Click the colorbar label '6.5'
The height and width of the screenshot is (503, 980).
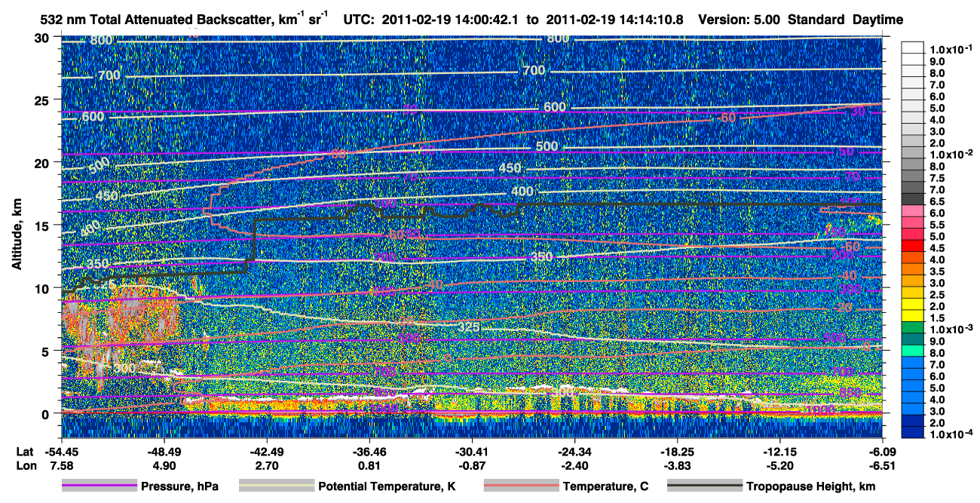pyautogui.click(x=936, y=202)
